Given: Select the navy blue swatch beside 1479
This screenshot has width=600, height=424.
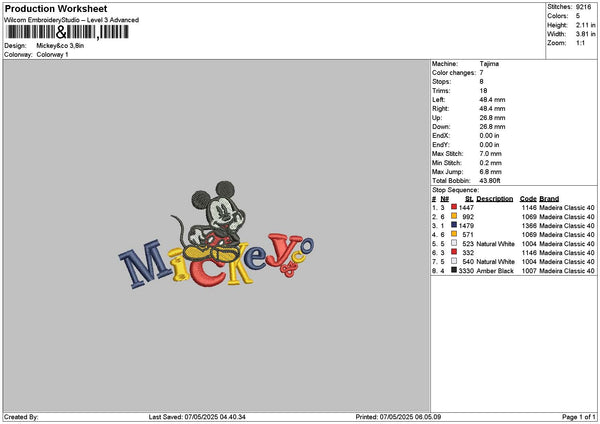Looking at the screenshot, I should [x=454, y=225].
